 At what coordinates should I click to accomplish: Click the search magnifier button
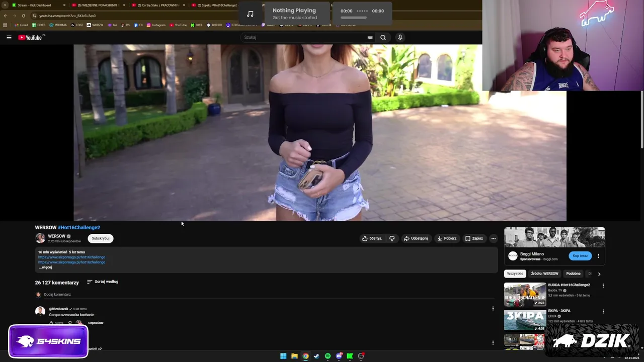[383, 37]
